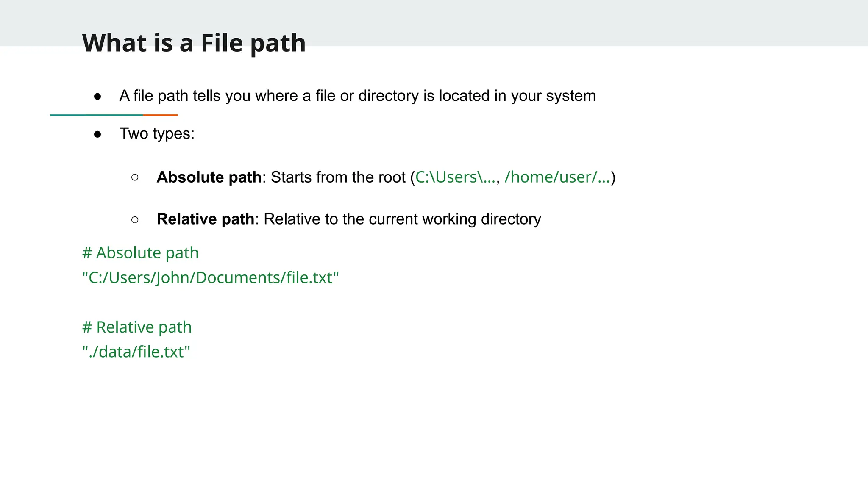The width and height of the screenshot is (868, 488).
Task: Click the green '/home/user/...' example text
Action: click(x=557, y=177)
